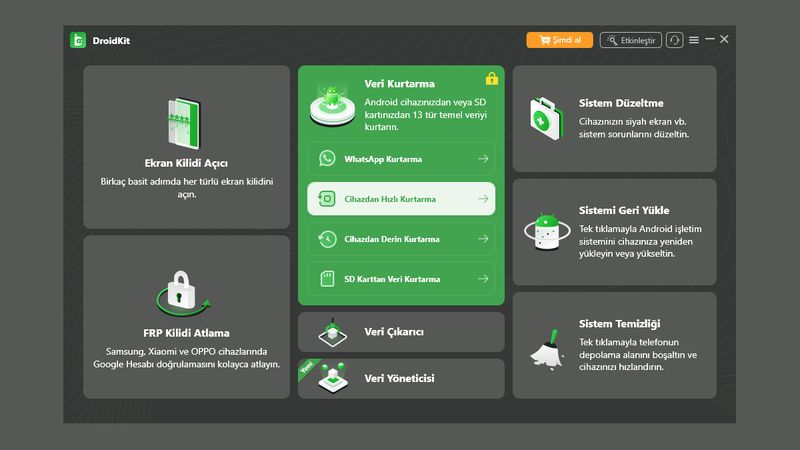Open the hamburger menu
Screen dimensions: 800x450
[694, 40]
